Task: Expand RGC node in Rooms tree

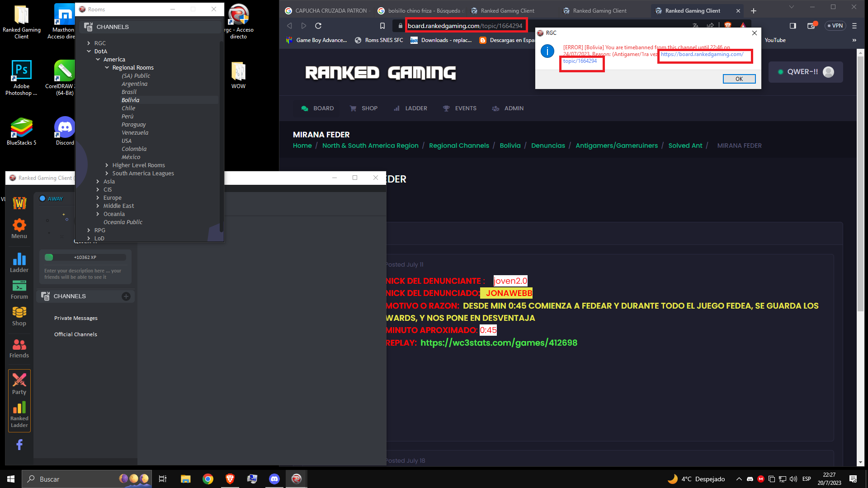Action: tap(89, 43)
